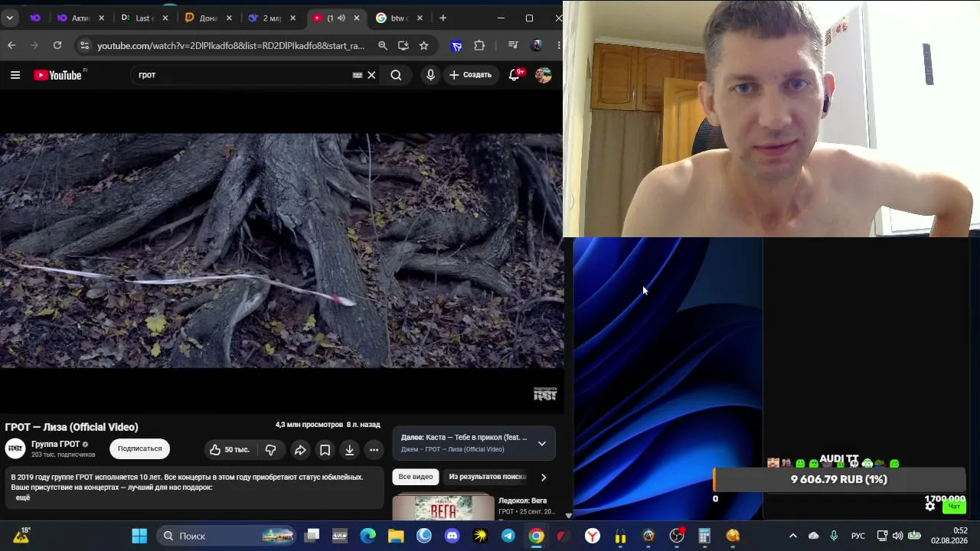Dislike the video
980x551 pixels.
pyautogui.click(x=270, y=450)
